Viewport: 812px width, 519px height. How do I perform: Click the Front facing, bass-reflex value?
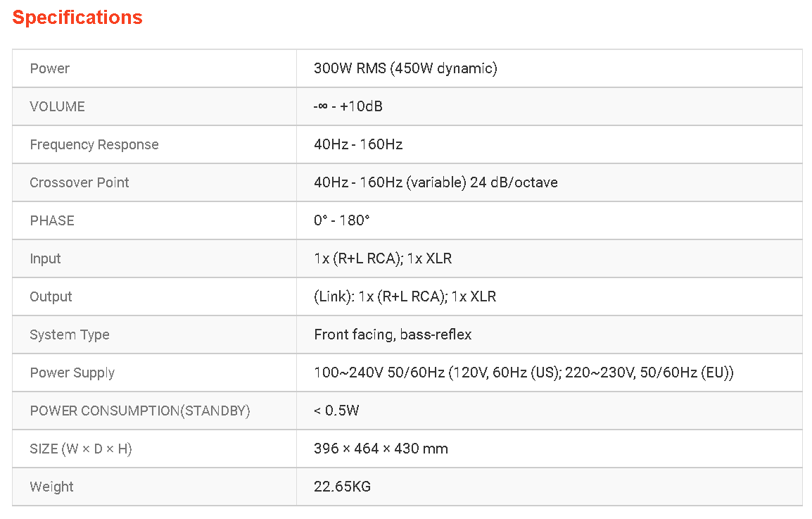pyautogui.click(x=393, y=334)
